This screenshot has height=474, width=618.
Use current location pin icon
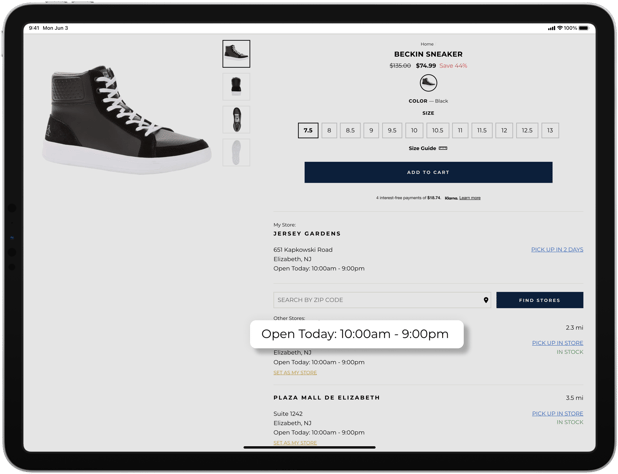486,300
